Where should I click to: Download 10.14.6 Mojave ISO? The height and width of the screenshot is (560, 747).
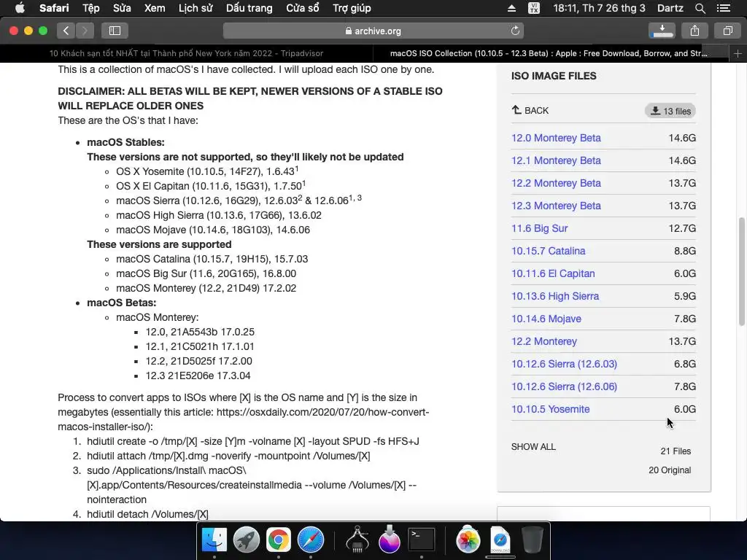pos(546,319)
